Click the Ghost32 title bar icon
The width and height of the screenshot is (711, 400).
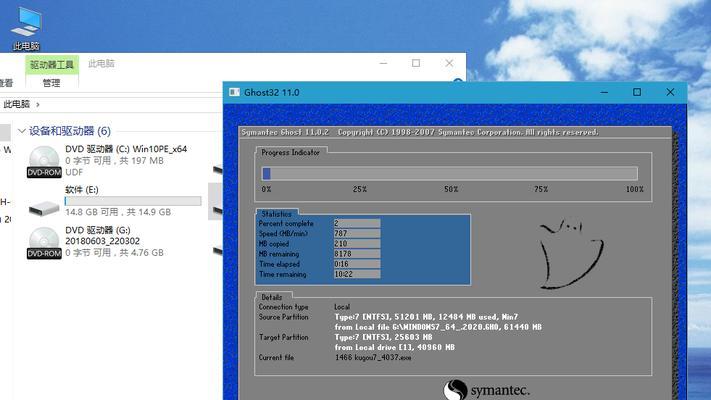click(x=234, y=93)
